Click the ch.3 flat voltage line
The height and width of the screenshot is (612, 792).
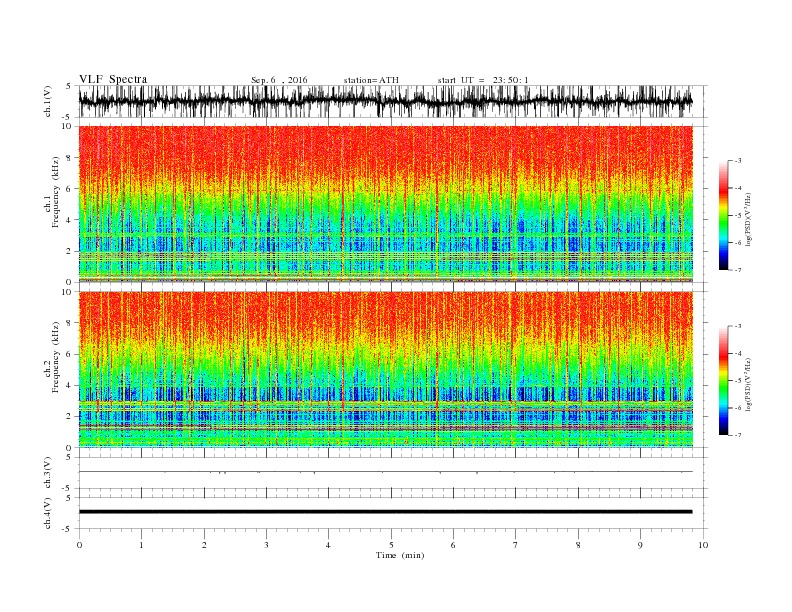click(x=386, y=472)
